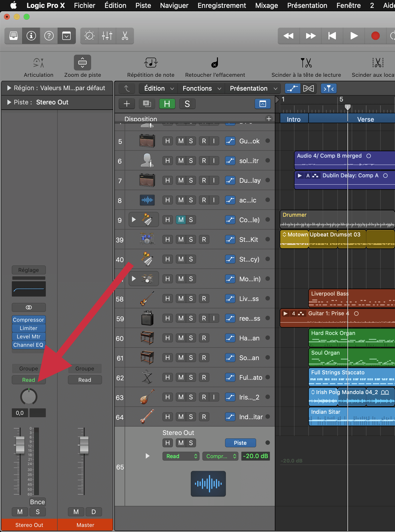Toggle Flex view button
The height and width of the screenshot is (532, 395).
click(x=308, y=88)
